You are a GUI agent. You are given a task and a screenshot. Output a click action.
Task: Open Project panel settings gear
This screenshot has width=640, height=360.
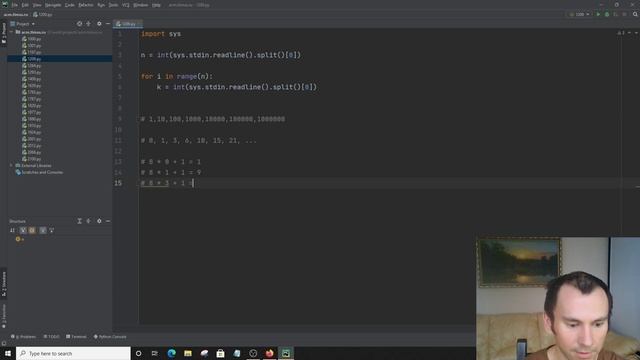(99, 24)
